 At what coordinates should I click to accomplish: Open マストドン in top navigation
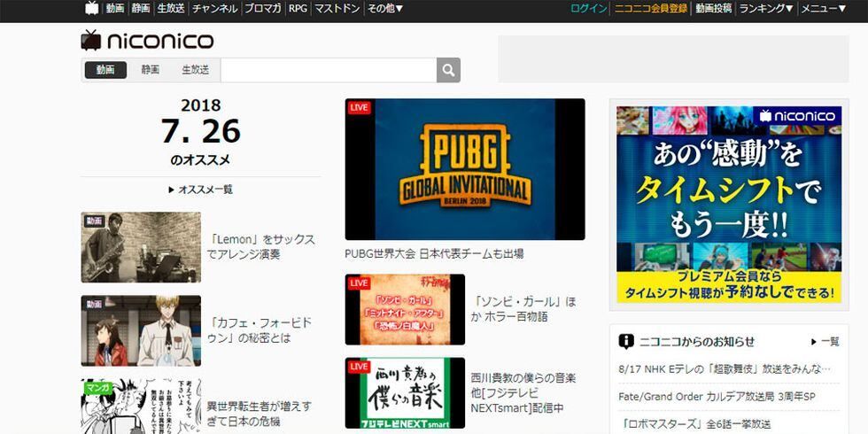[x=337, y=9]
